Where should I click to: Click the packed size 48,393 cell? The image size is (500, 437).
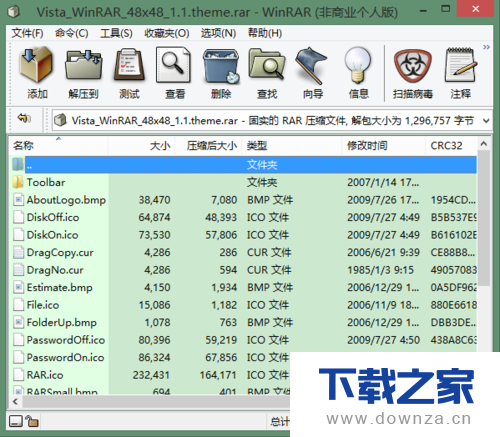[221, 217]
